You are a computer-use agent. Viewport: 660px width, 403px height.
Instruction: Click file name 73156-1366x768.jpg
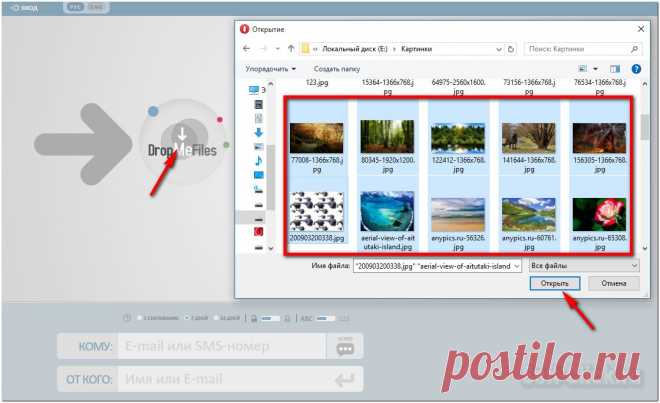(x=529, y=87)
